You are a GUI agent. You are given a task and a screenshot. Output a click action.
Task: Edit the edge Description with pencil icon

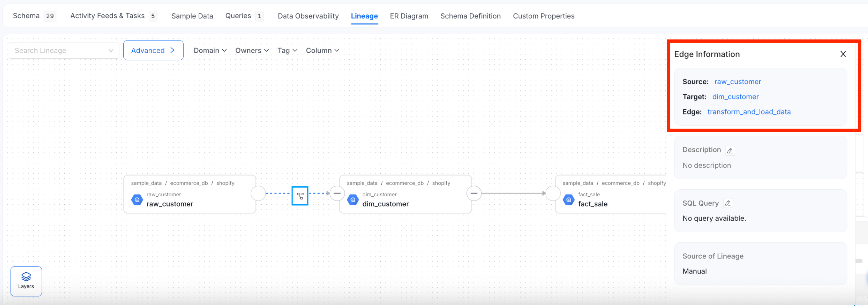[x=730, y=150]
